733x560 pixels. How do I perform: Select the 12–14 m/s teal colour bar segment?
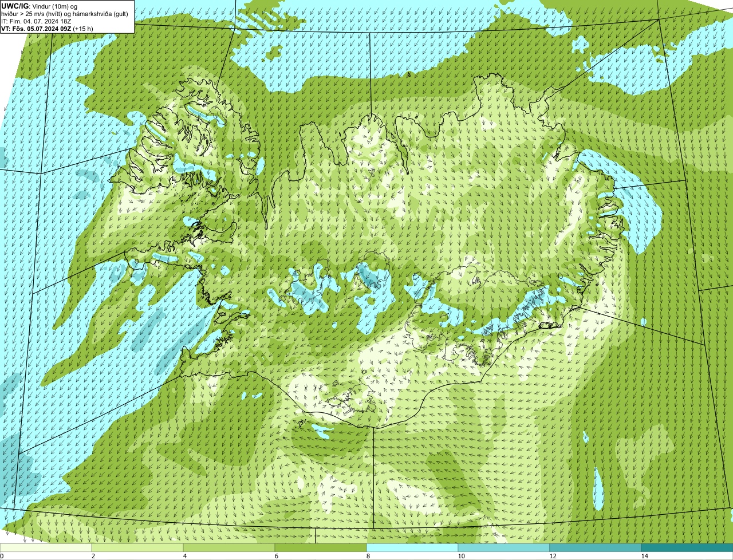pos(596,547)
